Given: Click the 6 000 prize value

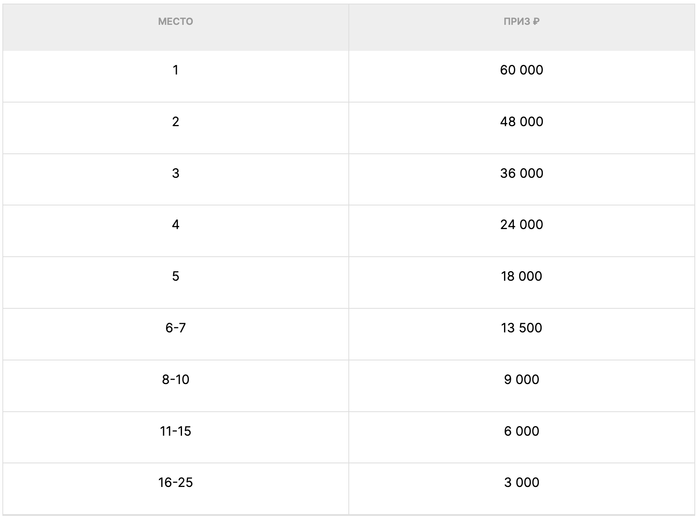Looking at the screenshot, I should pyautogui.click(x=521, y=431).
